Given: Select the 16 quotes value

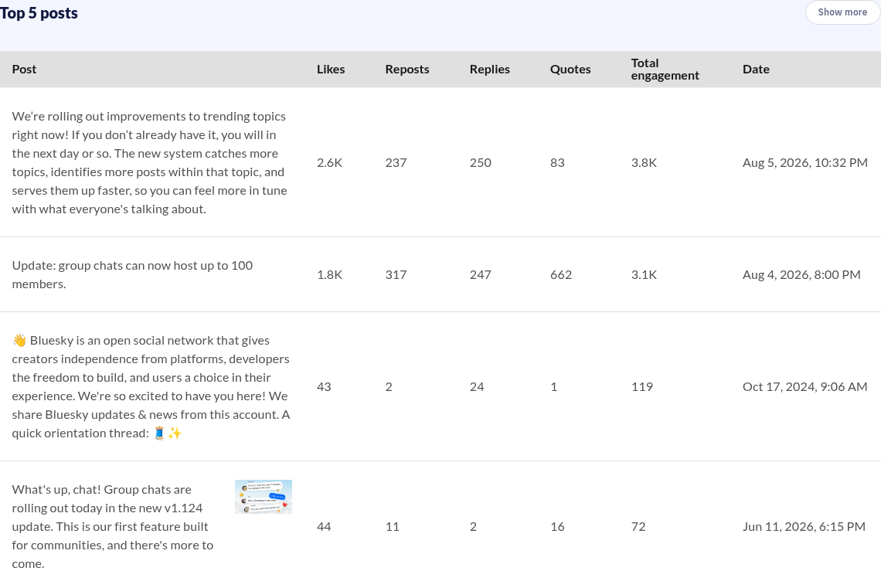Looking at the screenshot, I should tap(556, 526).
